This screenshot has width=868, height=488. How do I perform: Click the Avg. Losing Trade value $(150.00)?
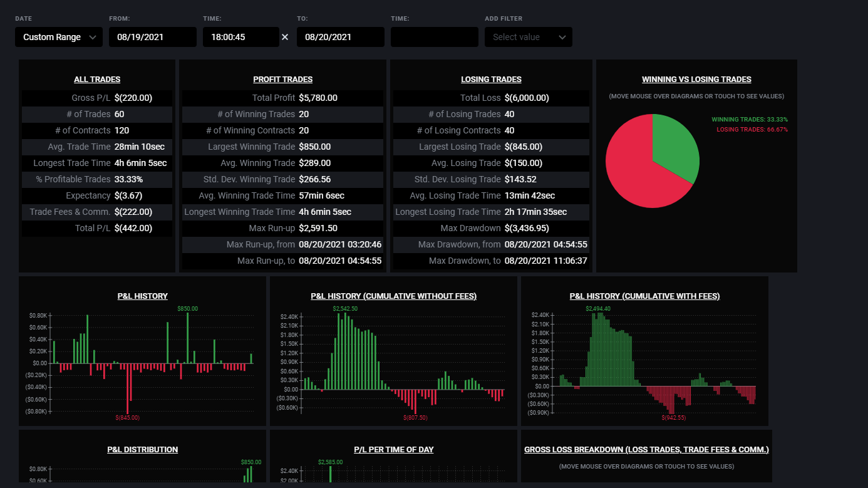(524, 163)
